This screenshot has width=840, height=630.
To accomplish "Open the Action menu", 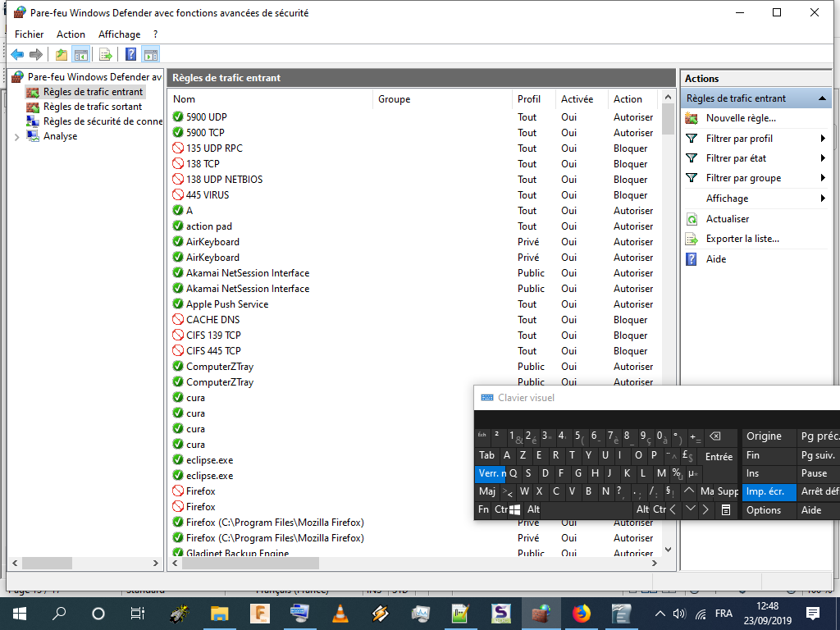I will click(71, 34).
